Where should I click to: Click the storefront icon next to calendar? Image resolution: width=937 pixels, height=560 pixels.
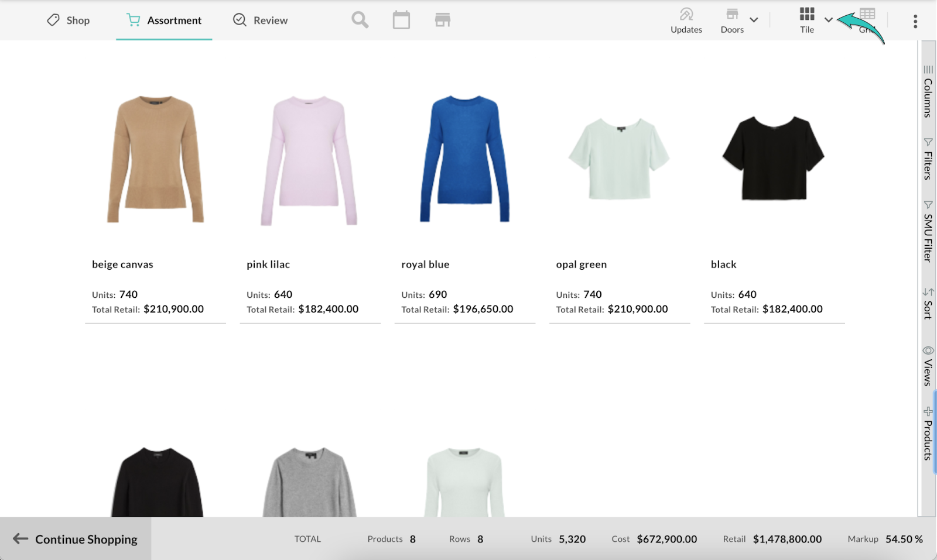tap(443, 20)
